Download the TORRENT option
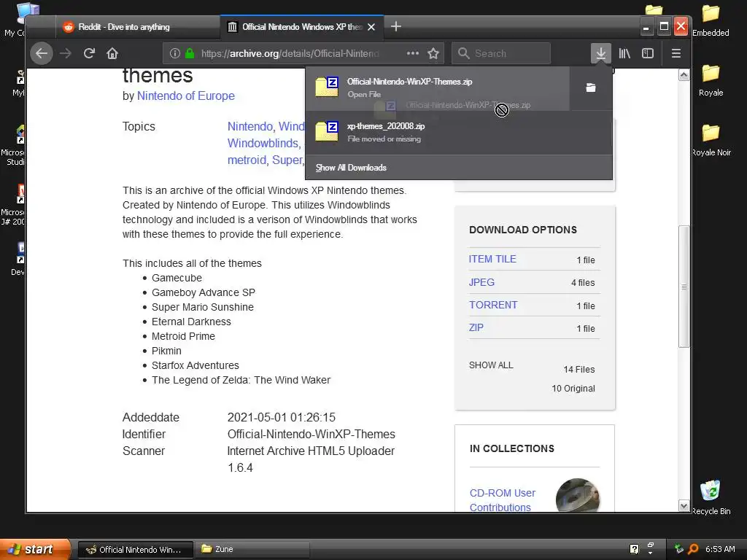Viewport: 747px width, 560px height. 493,305
